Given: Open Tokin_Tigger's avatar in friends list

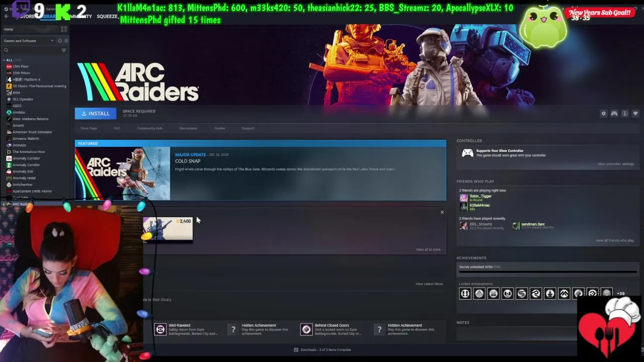Looking at the screenshot, I should 463,198.
